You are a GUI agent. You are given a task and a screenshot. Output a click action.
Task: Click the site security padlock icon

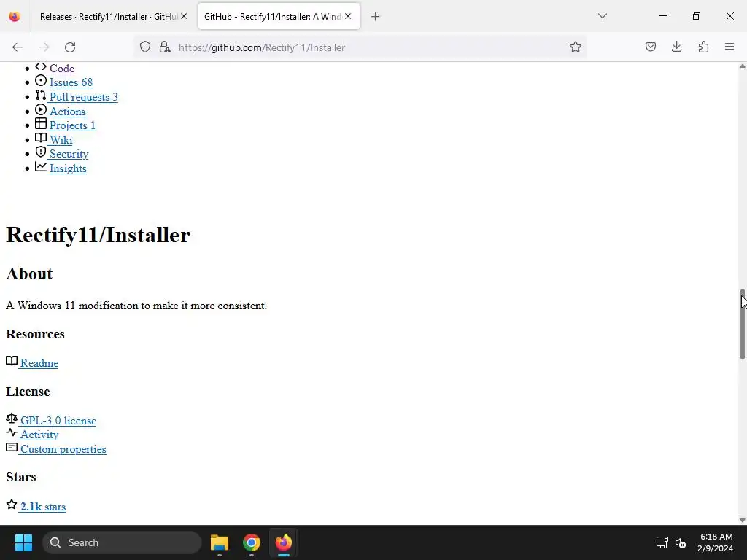coord(165,47)
